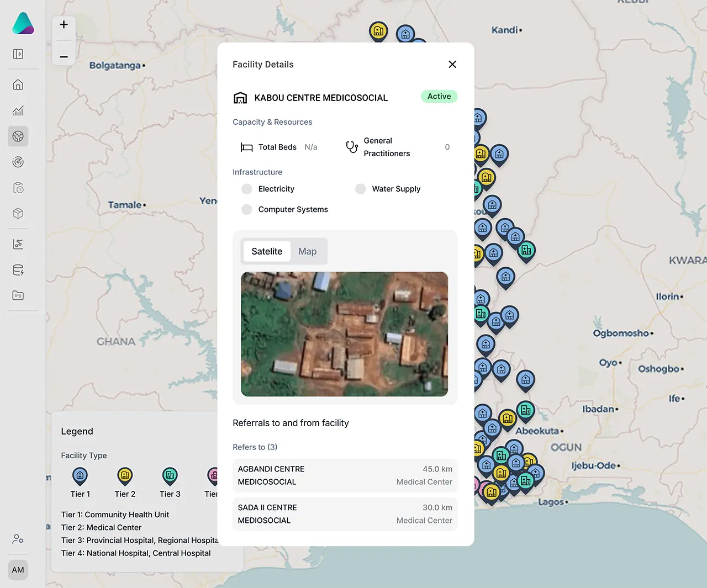Open the AGBANDI CENTRE MEDICOSOCIAL referral
The width and height of the screenshot is (707, 588).
(345, 475)
